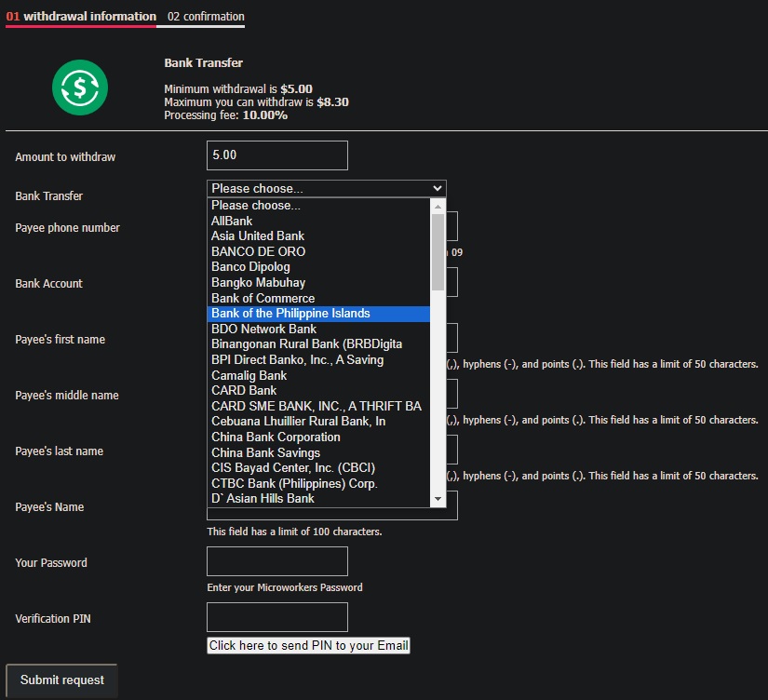Click the bank list scrollbar thumb
Image resolution: width=768 pixels, height=700 pixels.
438,251
